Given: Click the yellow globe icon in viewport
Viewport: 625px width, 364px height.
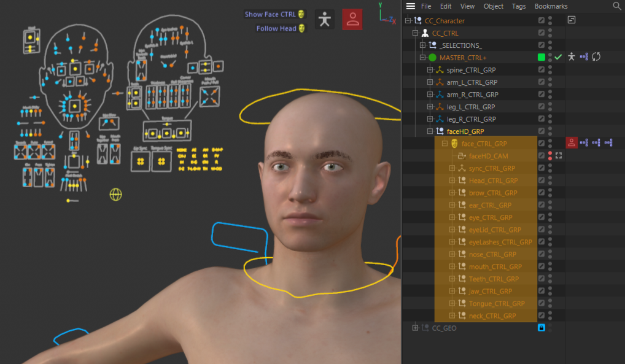Looking at the screenshot, I should click(x=115, y=195).
